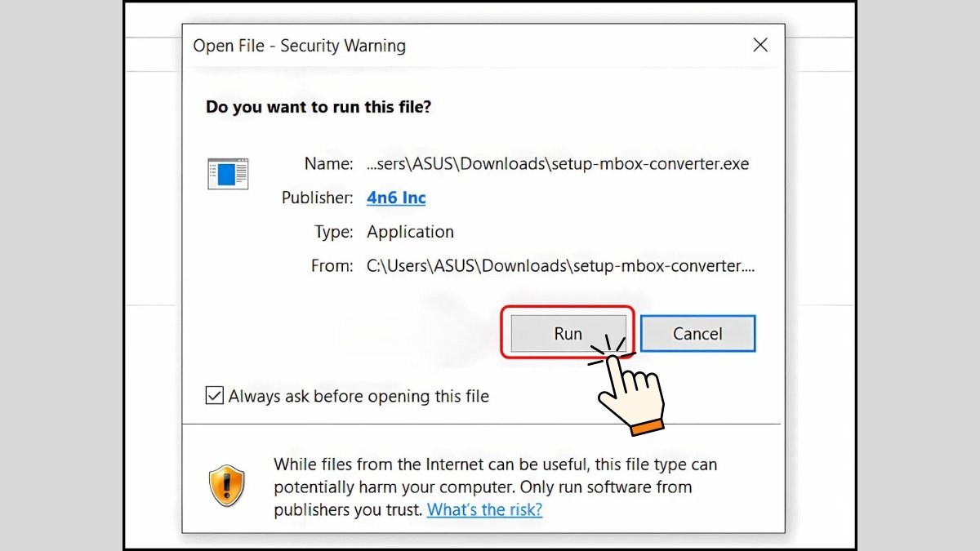This screenshot has height=551, width=980.
Task: Enable the Always ask before opening option
Action: tap(214, 395)
